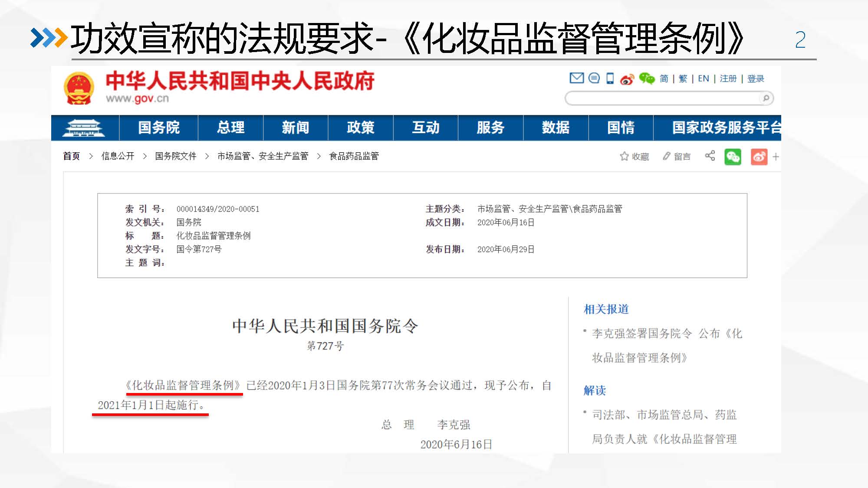Click the 收藏 favorite star button

tap(635, 157)
